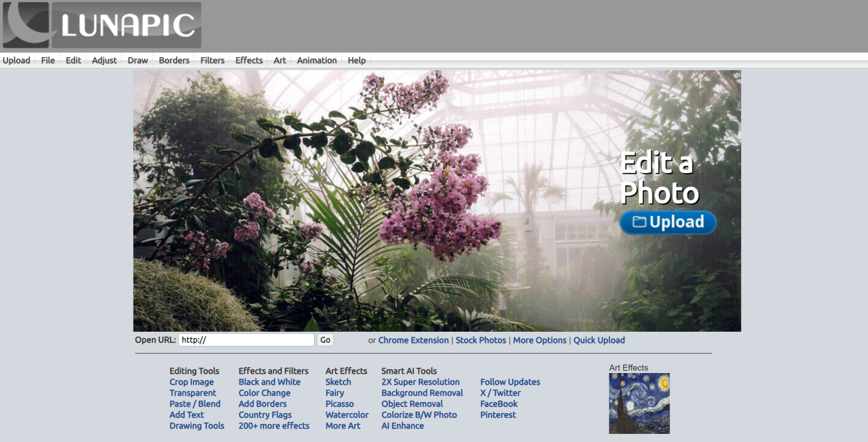Open the Adjust menu
Screen dimensions: 868x442
(x=104, y=60)
